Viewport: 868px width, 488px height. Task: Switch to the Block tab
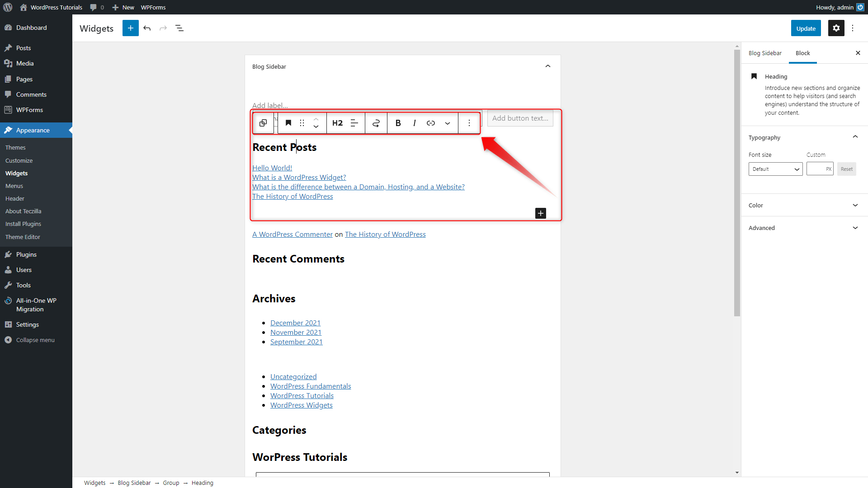click(803, 53)
